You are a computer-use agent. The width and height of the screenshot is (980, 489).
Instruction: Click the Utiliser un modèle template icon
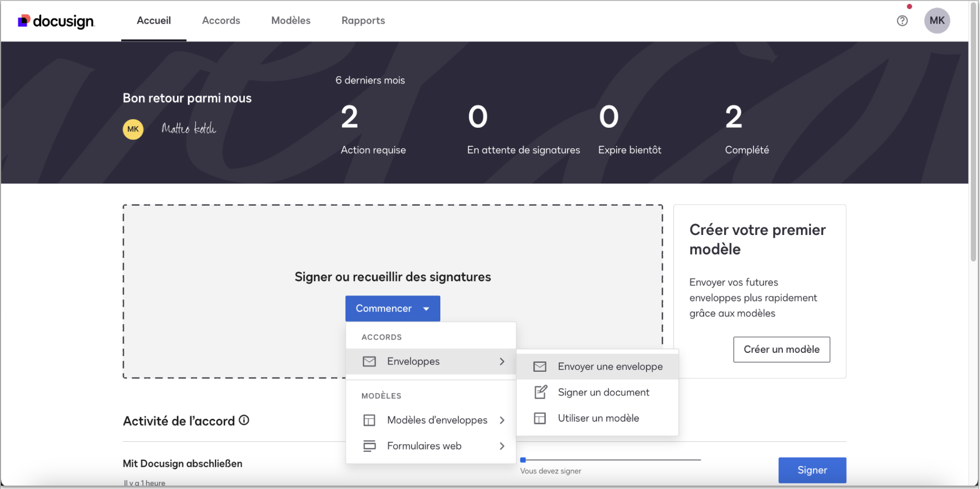540,418
